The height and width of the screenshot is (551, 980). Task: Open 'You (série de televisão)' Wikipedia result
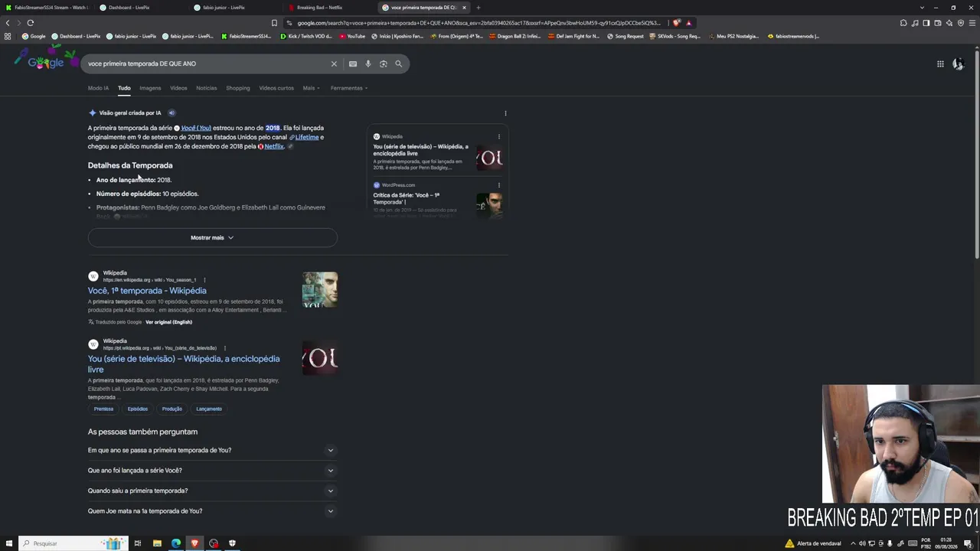(184, 364)
